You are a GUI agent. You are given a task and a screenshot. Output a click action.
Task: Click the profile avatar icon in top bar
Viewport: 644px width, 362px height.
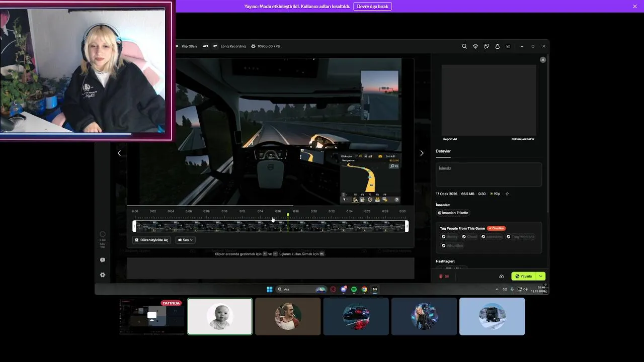tap(508, 46)
